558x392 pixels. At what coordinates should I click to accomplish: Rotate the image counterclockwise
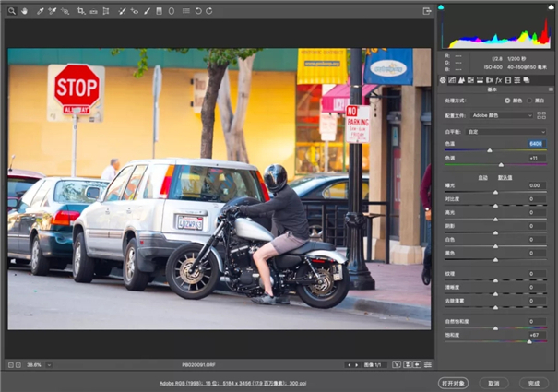[198, 11]
